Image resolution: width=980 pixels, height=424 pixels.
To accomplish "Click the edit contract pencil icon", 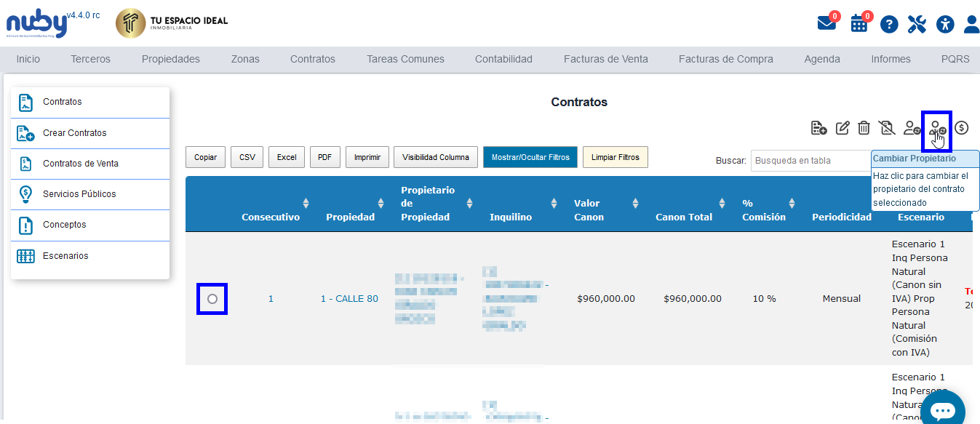I will coord(842,128).
